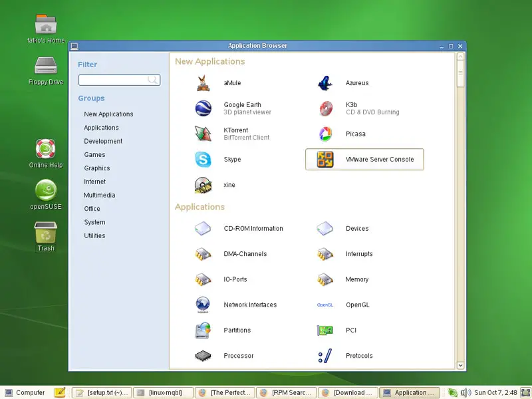Open the Trash desktop icon

click(x=46, y=232)
